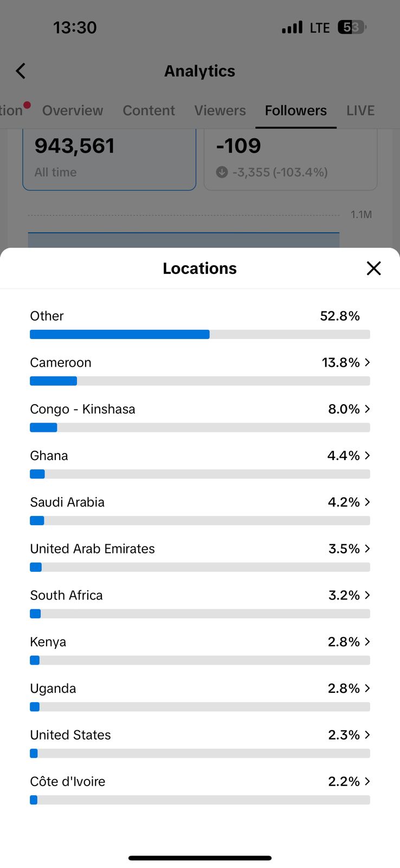Close the Locations sheet with X

[373, 268]
